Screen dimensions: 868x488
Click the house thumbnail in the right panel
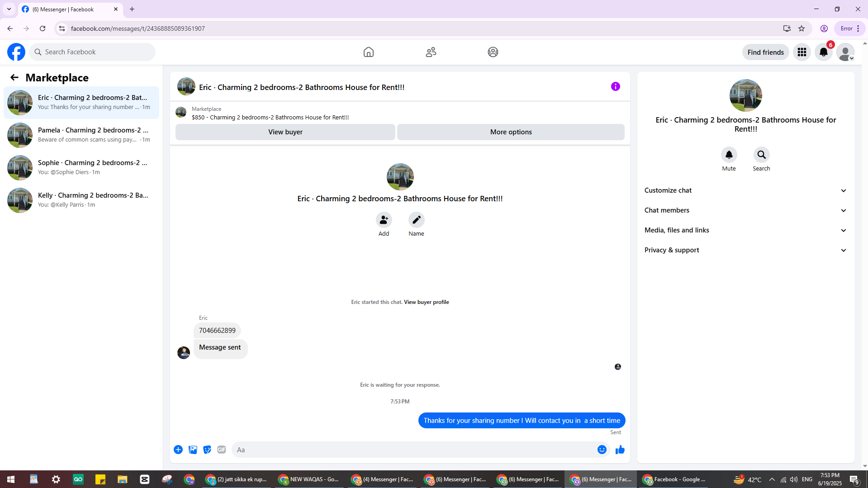[746, 95]
